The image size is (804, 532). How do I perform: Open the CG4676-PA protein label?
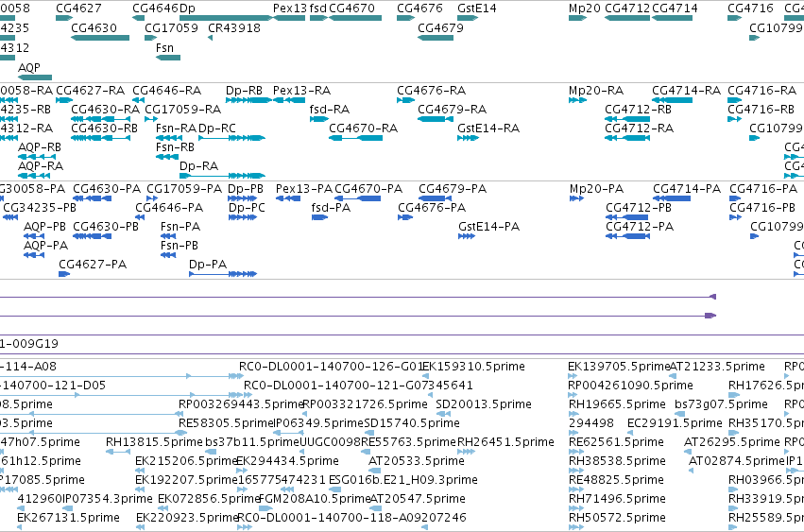click(432, 208)
